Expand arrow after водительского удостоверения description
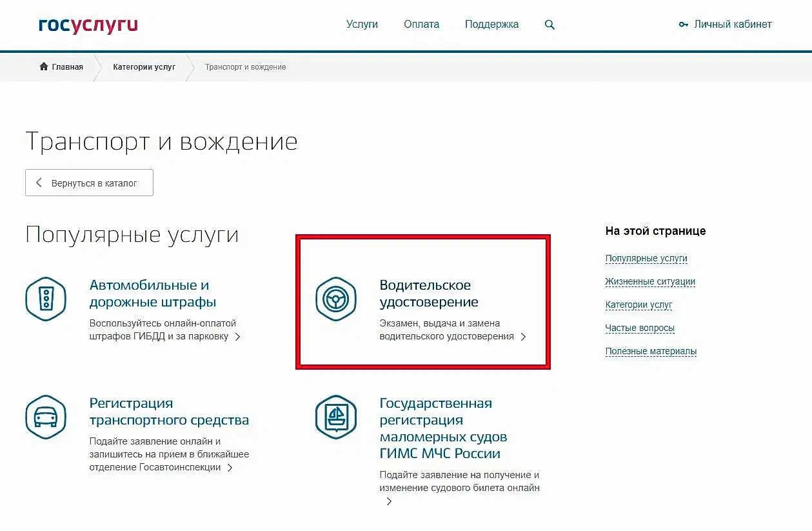Image resolution: width=812 pixels, height=531 pixels. click(523, 337)
